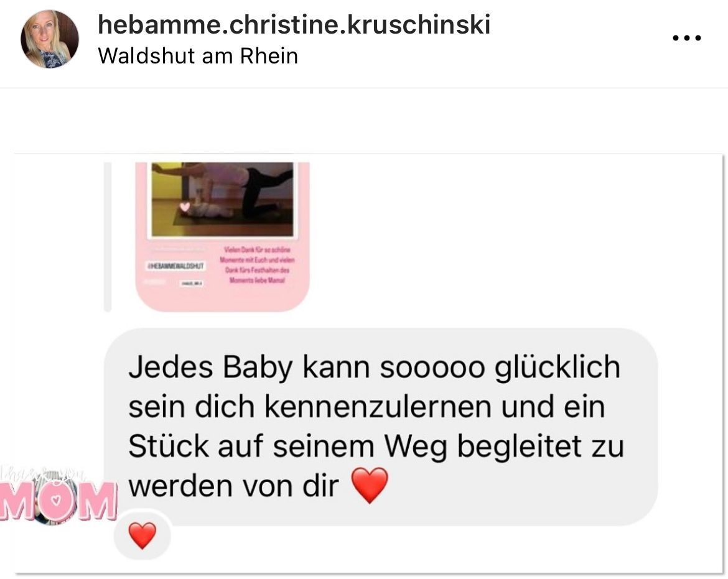The height and width of the screenshot is (579, 728).
Task: Tap the small pink heart on the yoga photo
Action: point(185,206)
